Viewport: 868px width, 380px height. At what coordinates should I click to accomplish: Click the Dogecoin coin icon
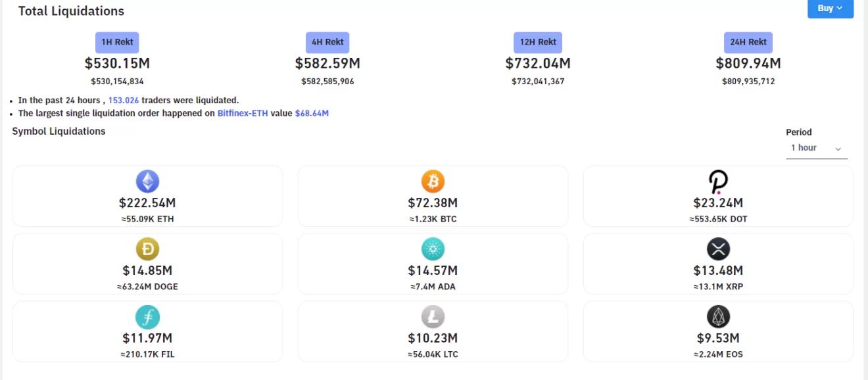point(147,249)
